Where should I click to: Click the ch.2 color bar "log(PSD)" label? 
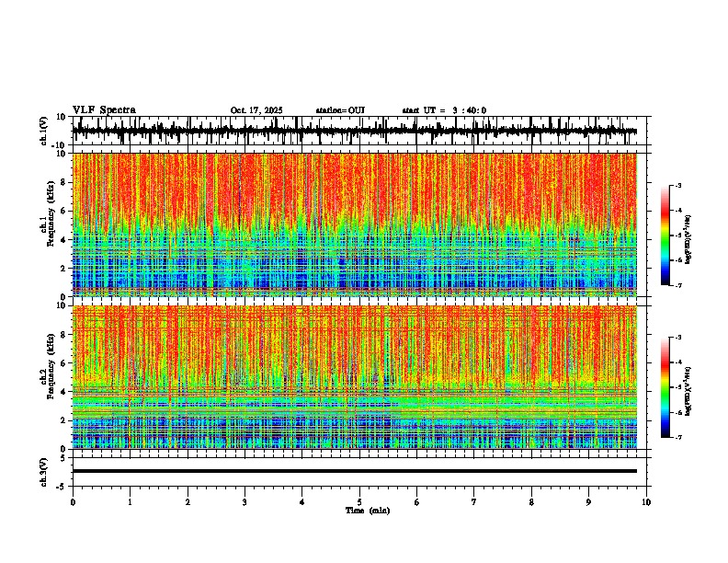click(x=688, y=391)
